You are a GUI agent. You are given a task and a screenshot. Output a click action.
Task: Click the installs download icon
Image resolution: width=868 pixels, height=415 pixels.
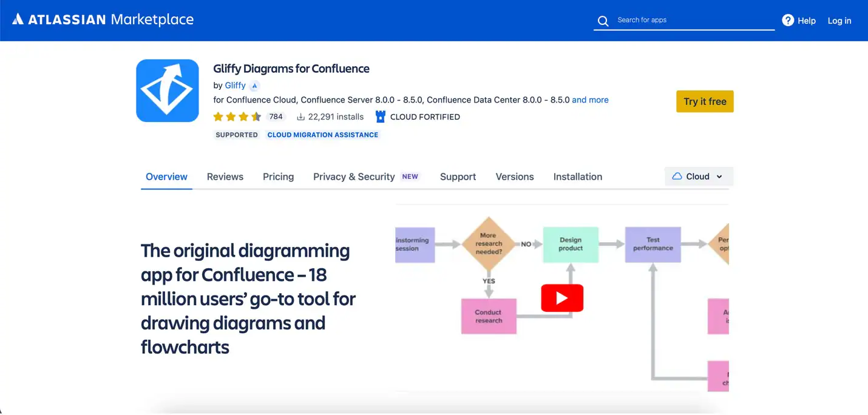pos(300,116)
